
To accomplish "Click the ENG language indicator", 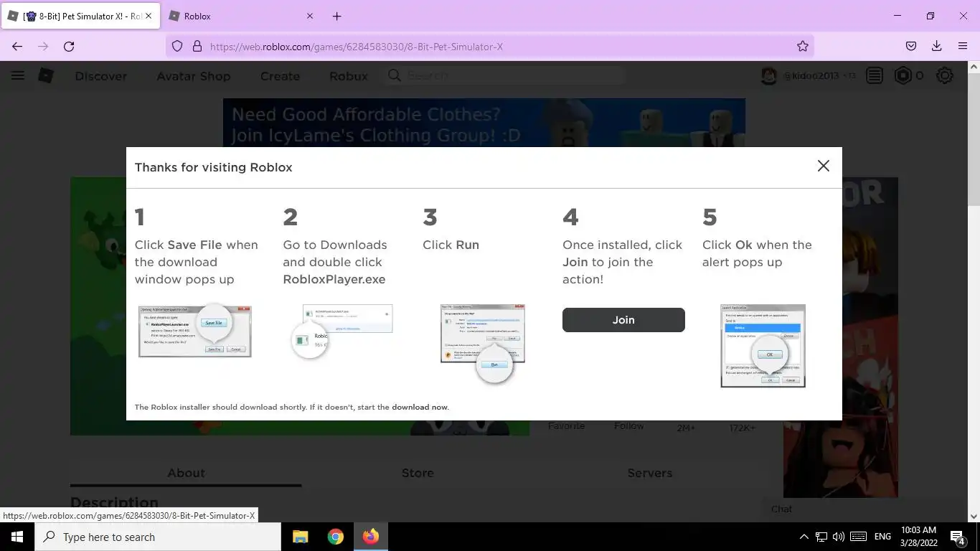I will click(882, 537).
